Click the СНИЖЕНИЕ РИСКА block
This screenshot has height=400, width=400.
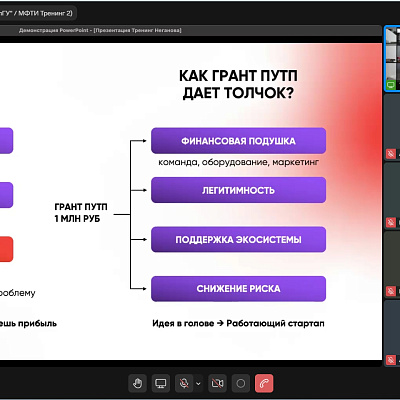238,289
